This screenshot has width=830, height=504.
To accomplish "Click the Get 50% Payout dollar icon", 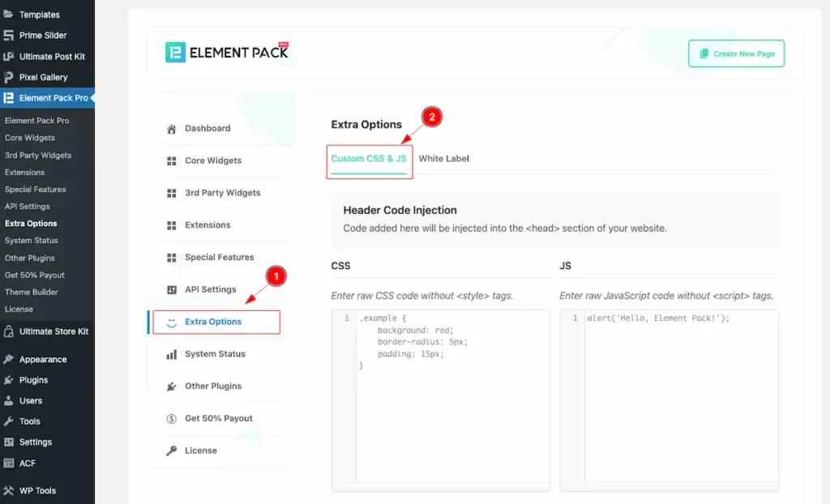I will [171, 419].
